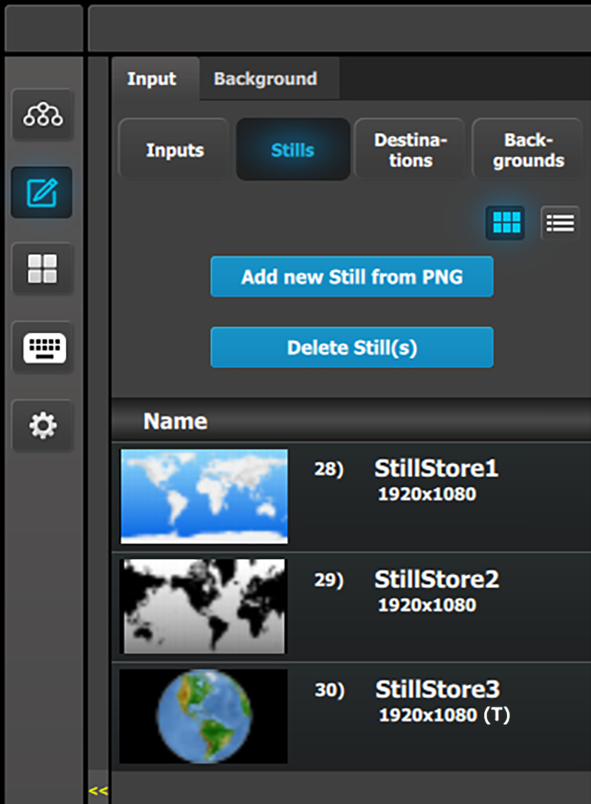591x804 pixels.
Task: Select the StillStore2 black-and-white map thumbnail
Action: click(x=204, y=607)
